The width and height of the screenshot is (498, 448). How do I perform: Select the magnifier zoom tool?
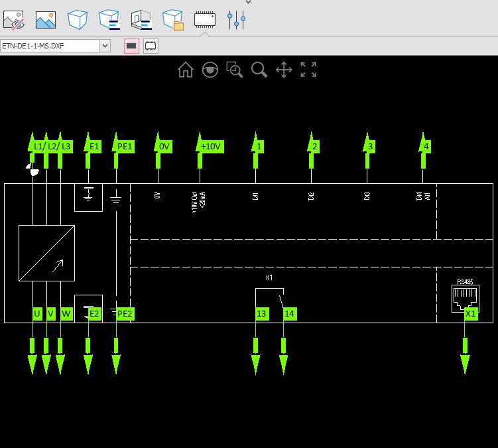pos(259,70)
